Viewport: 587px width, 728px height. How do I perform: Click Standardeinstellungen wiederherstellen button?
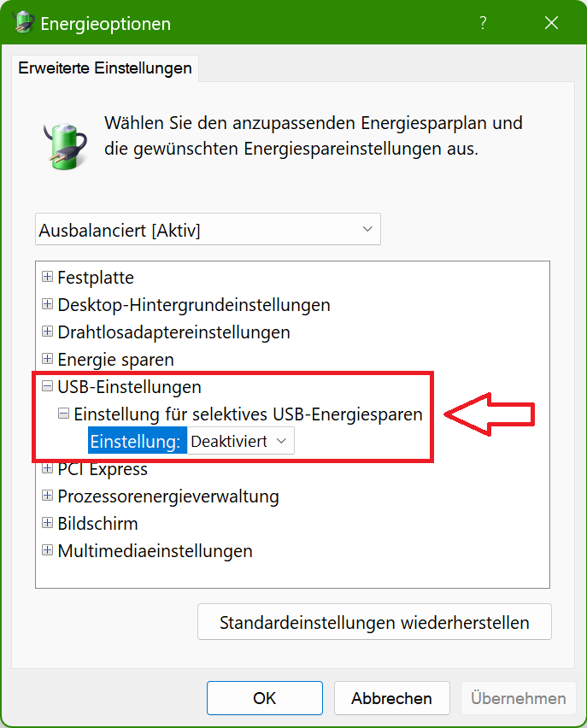374,622
